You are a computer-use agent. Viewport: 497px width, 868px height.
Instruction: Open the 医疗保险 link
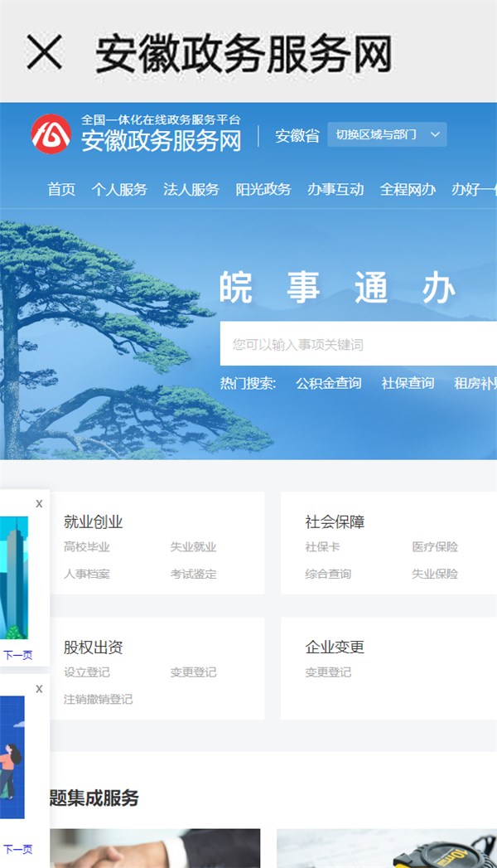[435, 547]
